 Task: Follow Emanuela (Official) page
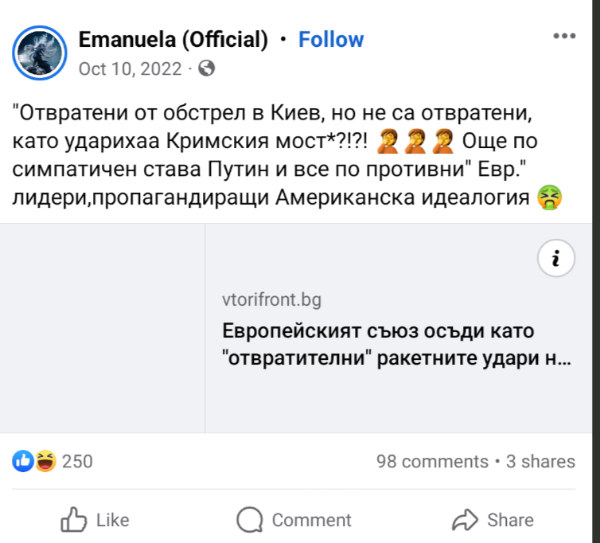[x=331, y=40]
